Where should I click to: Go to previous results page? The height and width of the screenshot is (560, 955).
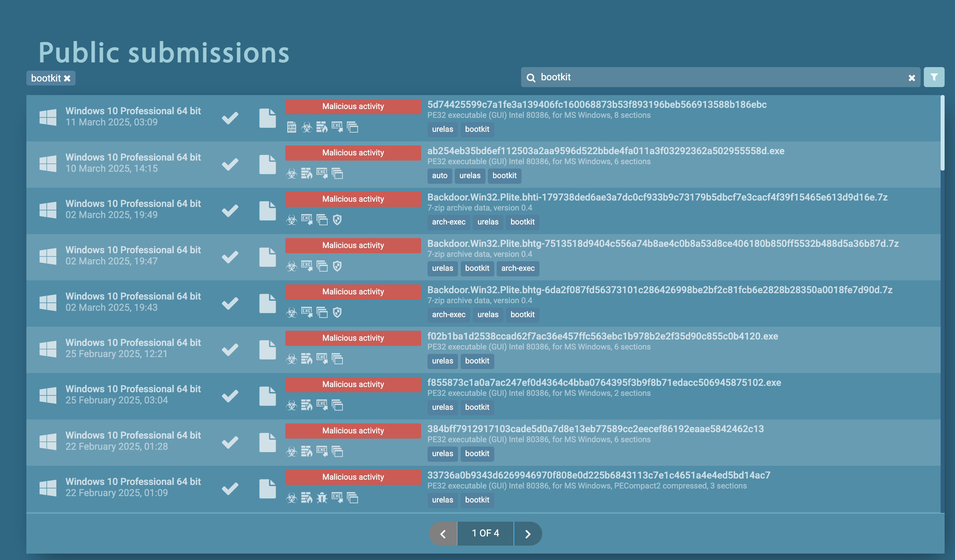point(443,534)
